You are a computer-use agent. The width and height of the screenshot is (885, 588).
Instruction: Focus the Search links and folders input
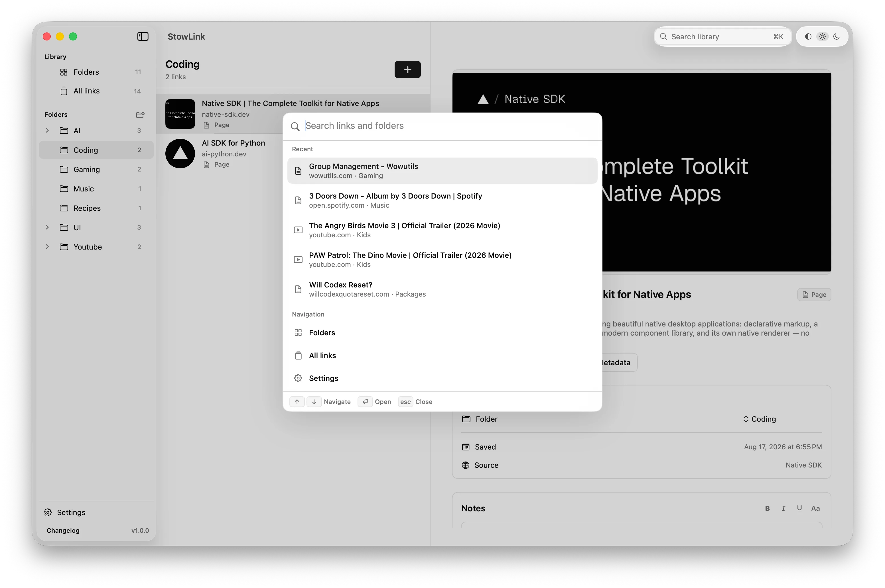click(450, 126)
